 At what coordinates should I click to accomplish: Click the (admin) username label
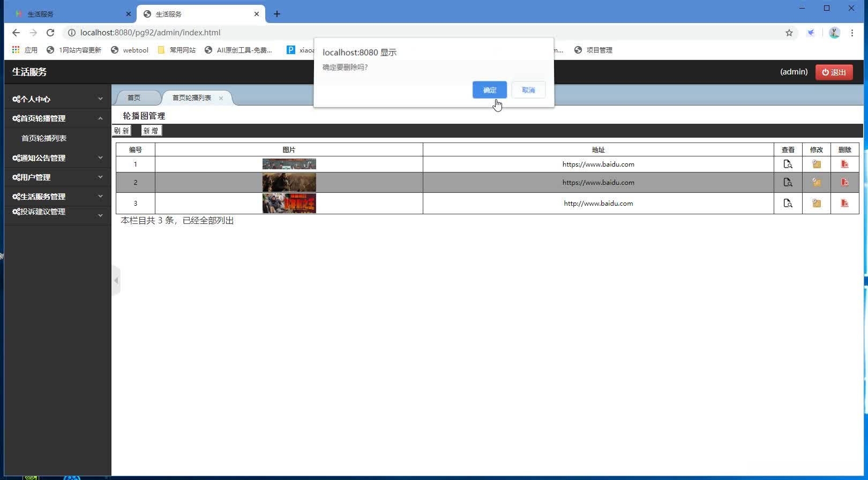pos(794,72)
